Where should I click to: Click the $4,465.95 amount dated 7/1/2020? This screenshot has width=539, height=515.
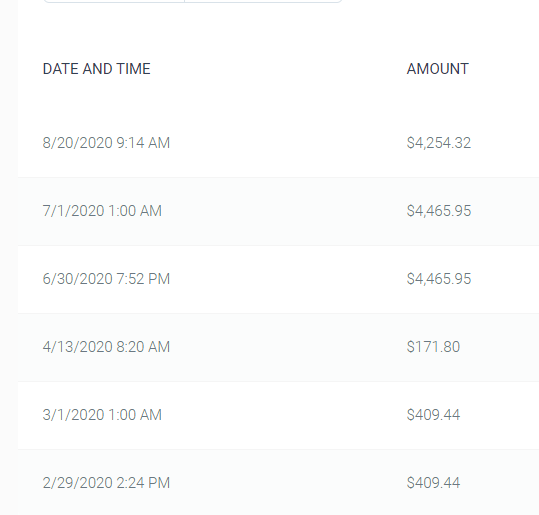point(439,211)
